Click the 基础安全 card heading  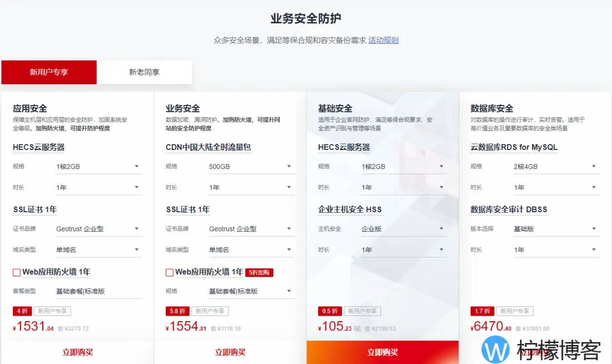(x=335, y=109)
